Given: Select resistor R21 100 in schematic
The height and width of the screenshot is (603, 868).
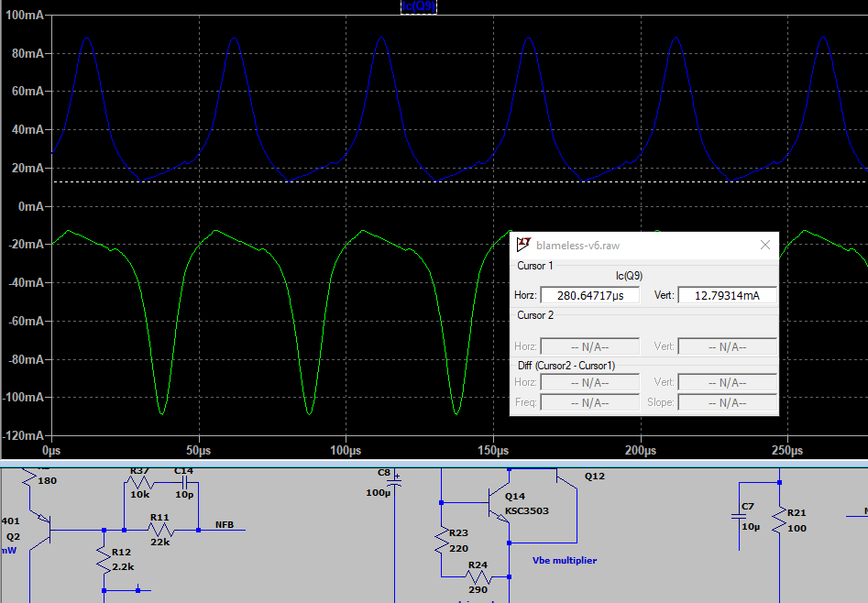Looking at the screenshot, I should tap(779, 521).
